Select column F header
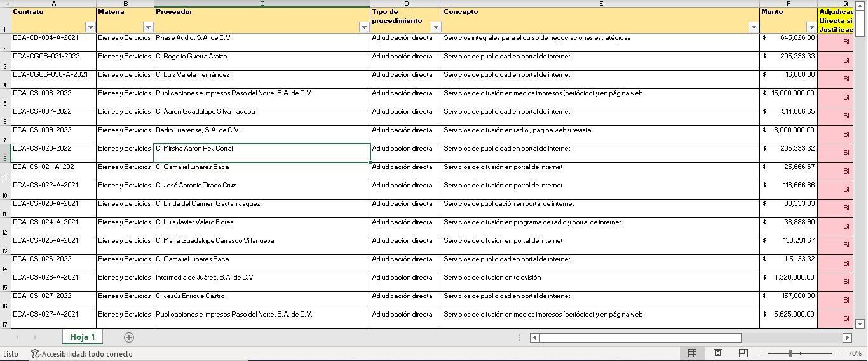 (x=789, y=3)
